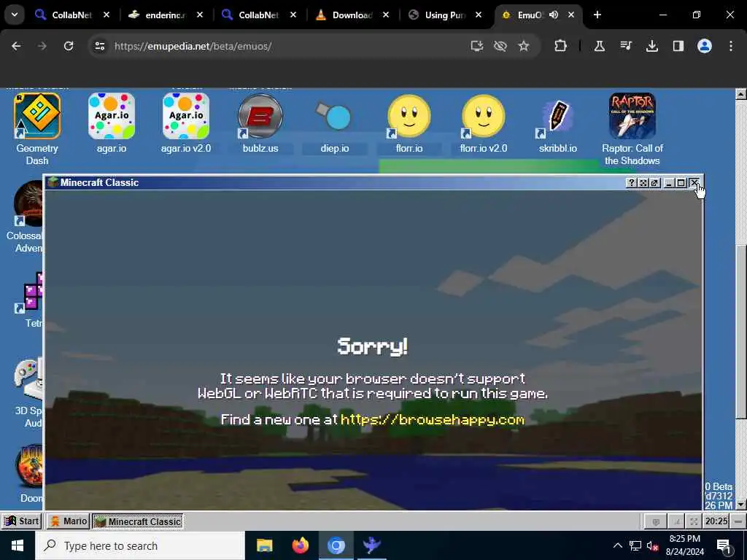Click the EmuOS taskbar dash button

[x=738, y=521]
